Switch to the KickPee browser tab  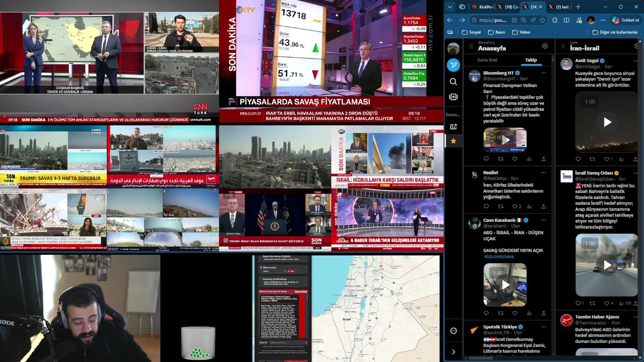tap(482, 7)
